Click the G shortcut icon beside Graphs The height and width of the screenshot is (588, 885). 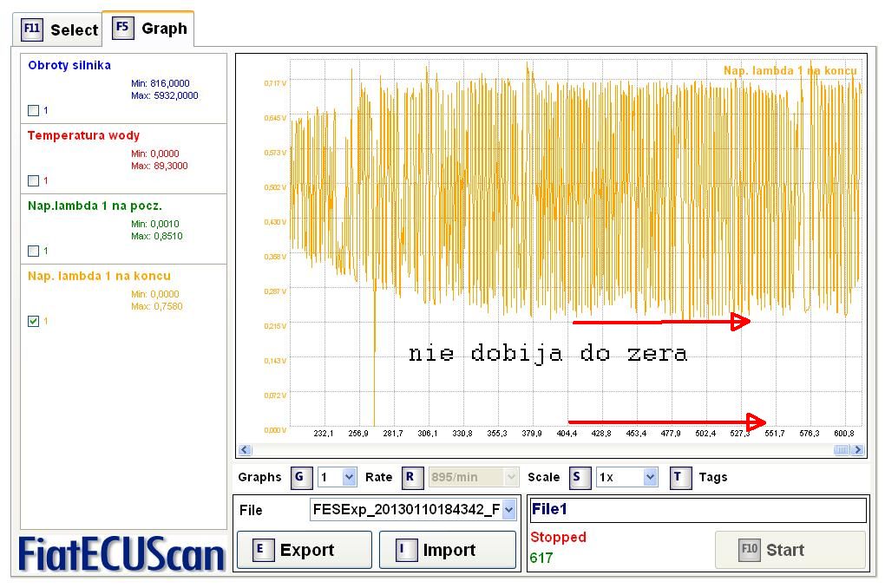pyautogui.click(x=301, y=477)
